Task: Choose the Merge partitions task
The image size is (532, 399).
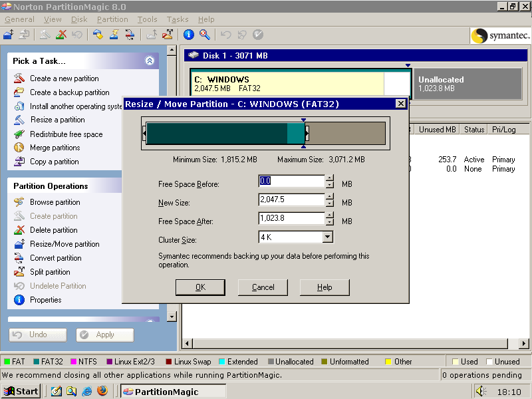Action: pos(47,148)
